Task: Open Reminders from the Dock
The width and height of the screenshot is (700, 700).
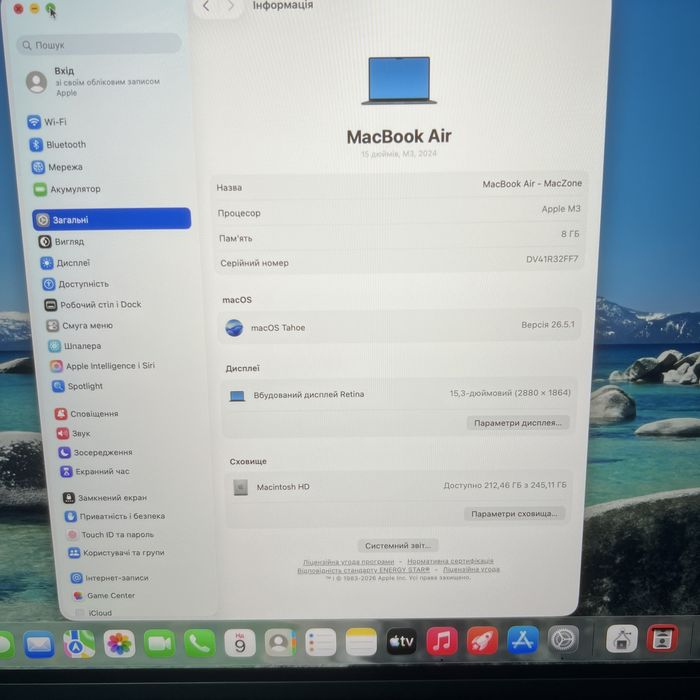Action: pyautogui.click(x=321, y=642)
